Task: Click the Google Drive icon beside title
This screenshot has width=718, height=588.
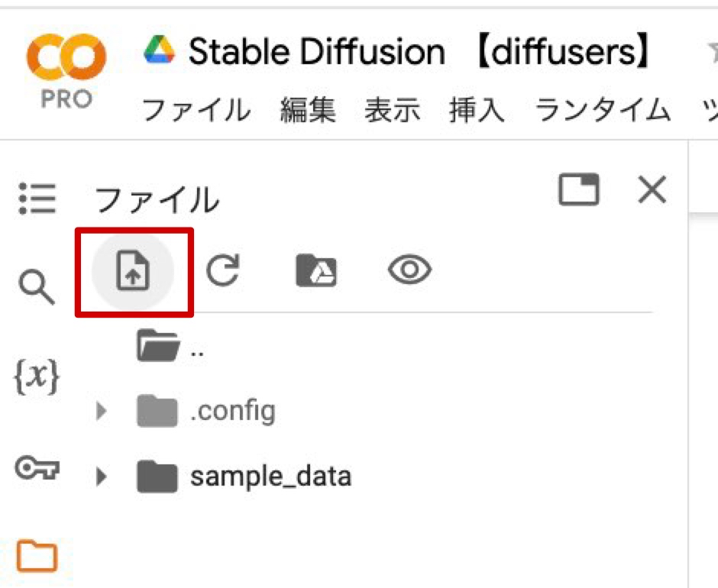Action: pyautogui.click(x=160, y=50)
